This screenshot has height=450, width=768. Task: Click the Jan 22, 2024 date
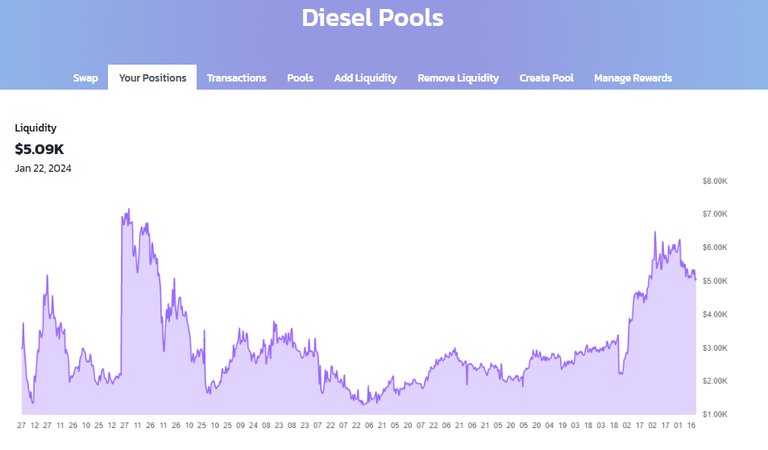43,168
